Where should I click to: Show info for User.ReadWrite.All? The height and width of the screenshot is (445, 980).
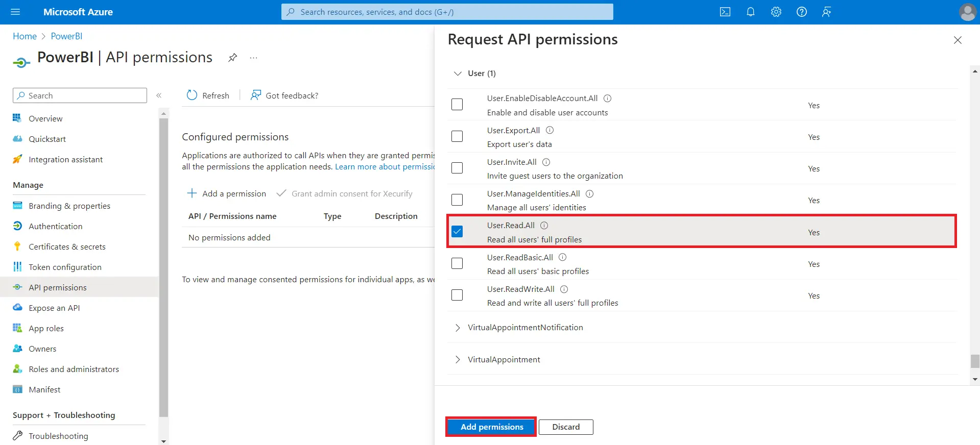564,289
